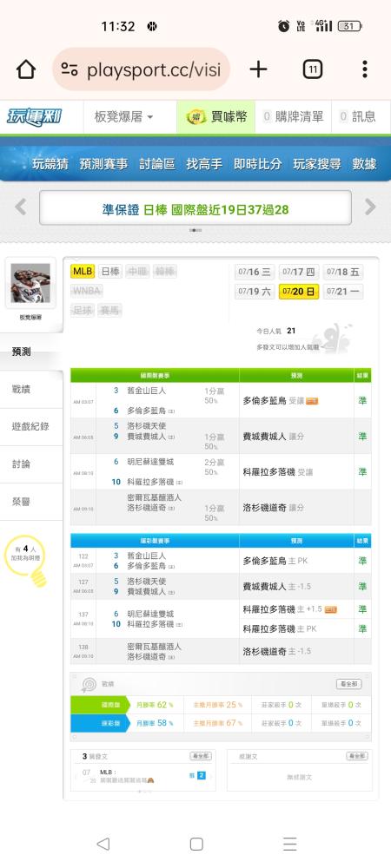This screenshot has height=868, width=391.
Task: Tap the light bulb friend-count icon
Action: [26, 557]
